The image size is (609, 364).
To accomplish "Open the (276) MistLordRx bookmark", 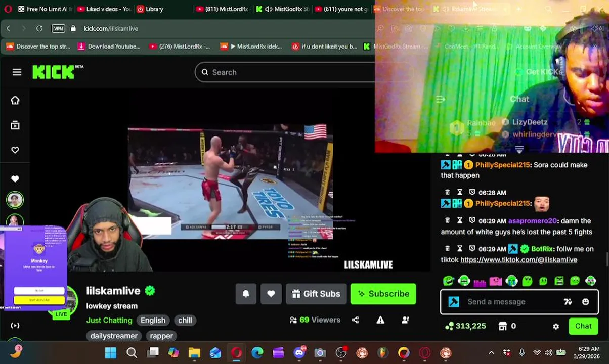I will pos(180,46).
